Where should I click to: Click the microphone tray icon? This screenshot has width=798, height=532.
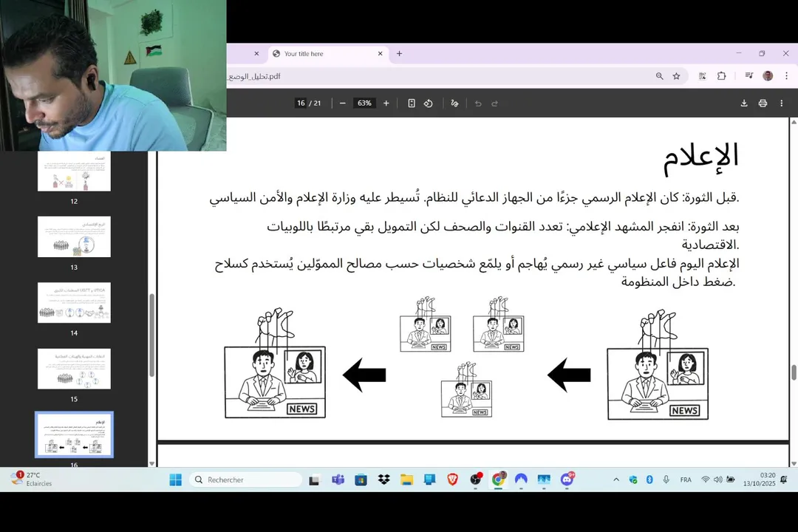click(x=666, y=480)
